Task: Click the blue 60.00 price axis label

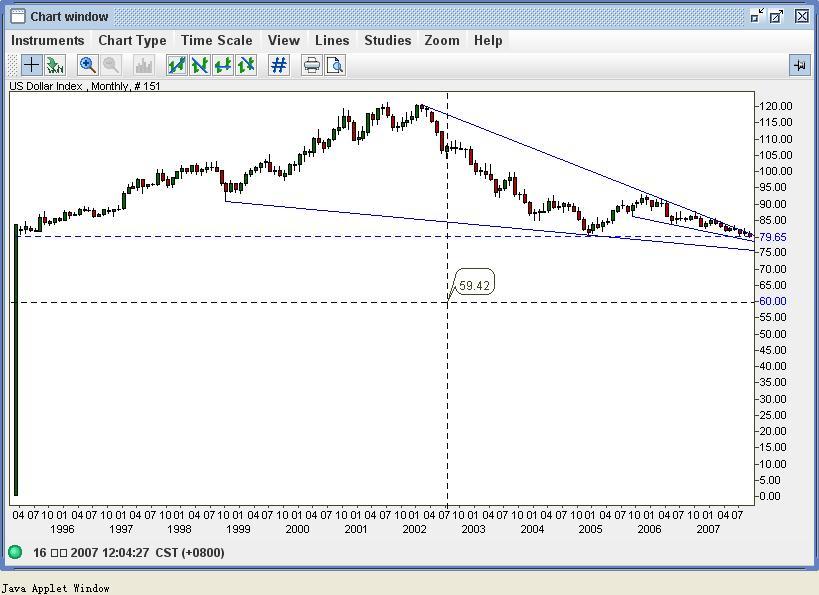Action: coord(773,301)
